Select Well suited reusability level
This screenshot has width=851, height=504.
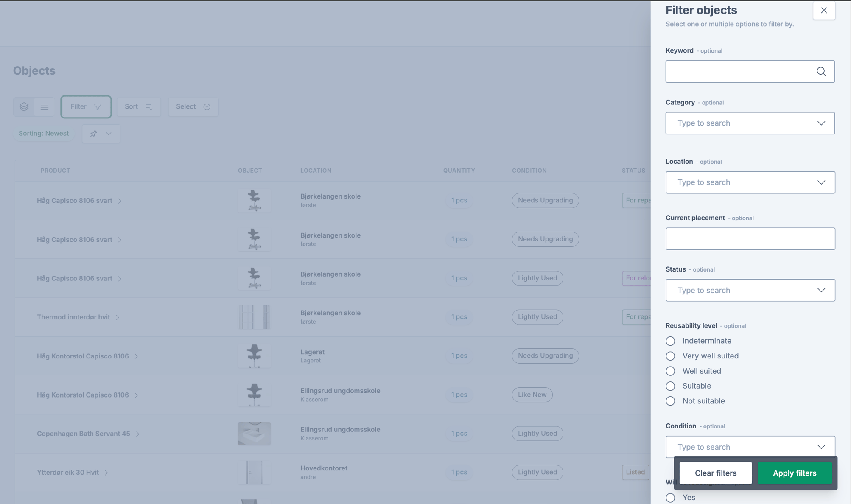[670, 371]
